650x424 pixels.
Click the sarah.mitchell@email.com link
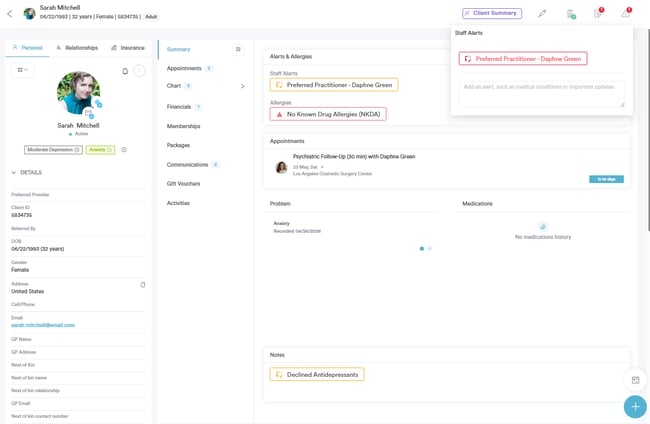43,325
